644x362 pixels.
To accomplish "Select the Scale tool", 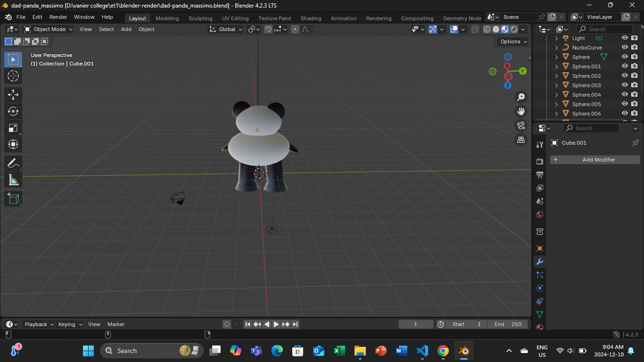I will (13, 128).
